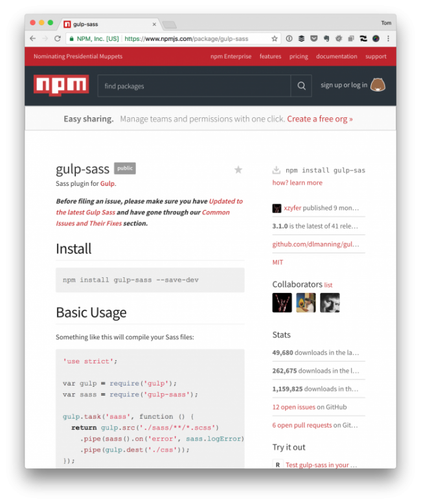Click the search magnifier button
The image size is (421, 504).
tap(301, 86)
